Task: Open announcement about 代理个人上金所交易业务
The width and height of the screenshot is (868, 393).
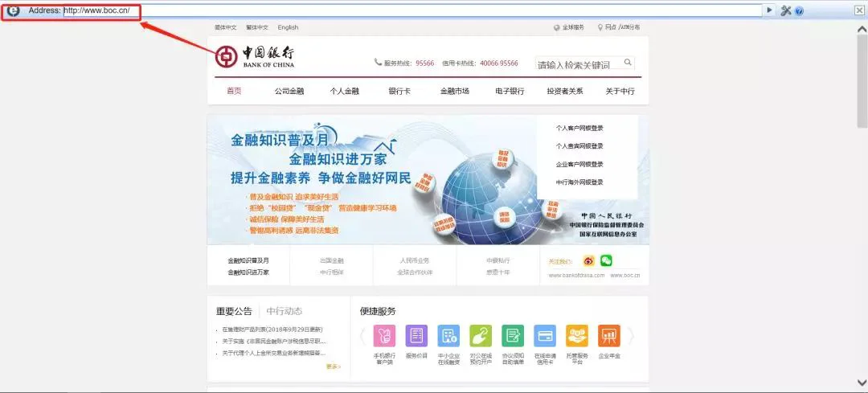Action: click(273, 353)
